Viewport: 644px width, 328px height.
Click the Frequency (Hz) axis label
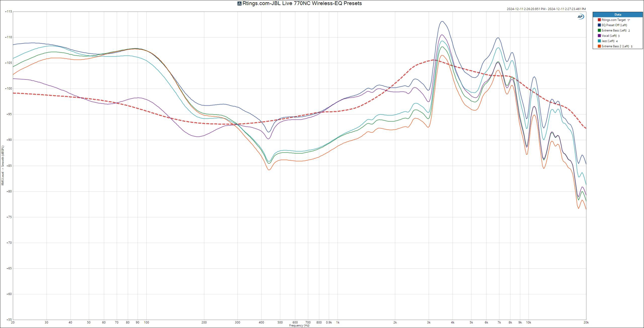299,325
